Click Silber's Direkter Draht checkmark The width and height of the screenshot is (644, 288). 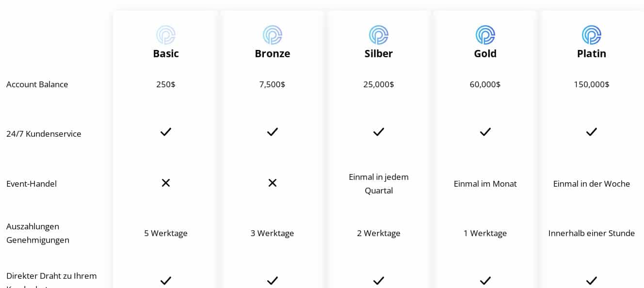(379, 280)
